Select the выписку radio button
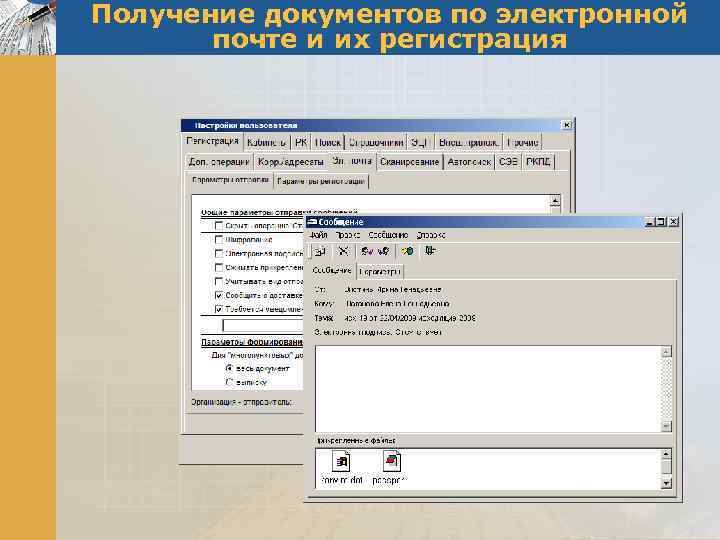 230,382
